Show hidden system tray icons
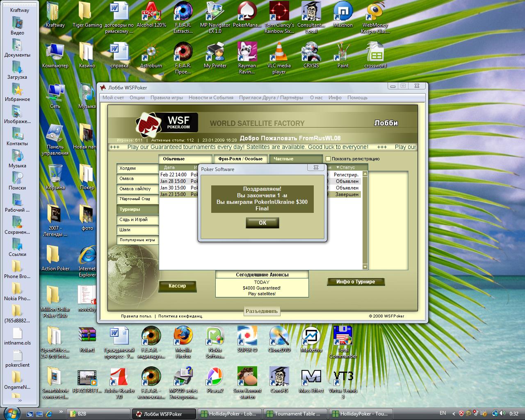This screenshot has height=420, width=525. (454, 413)
